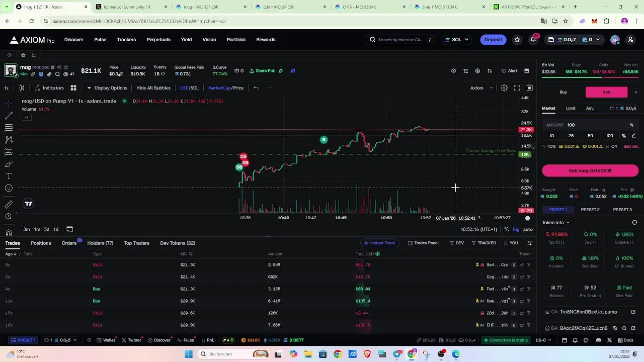Take a chart snapshot with camera icon
The width and height of the screenshot is (644, 362).
(529, 88)
